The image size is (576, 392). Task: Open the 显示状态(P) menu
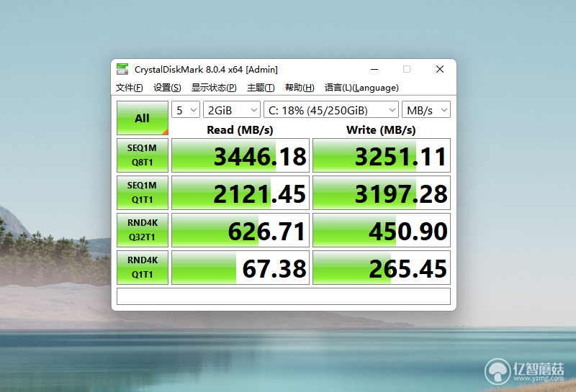214,88
